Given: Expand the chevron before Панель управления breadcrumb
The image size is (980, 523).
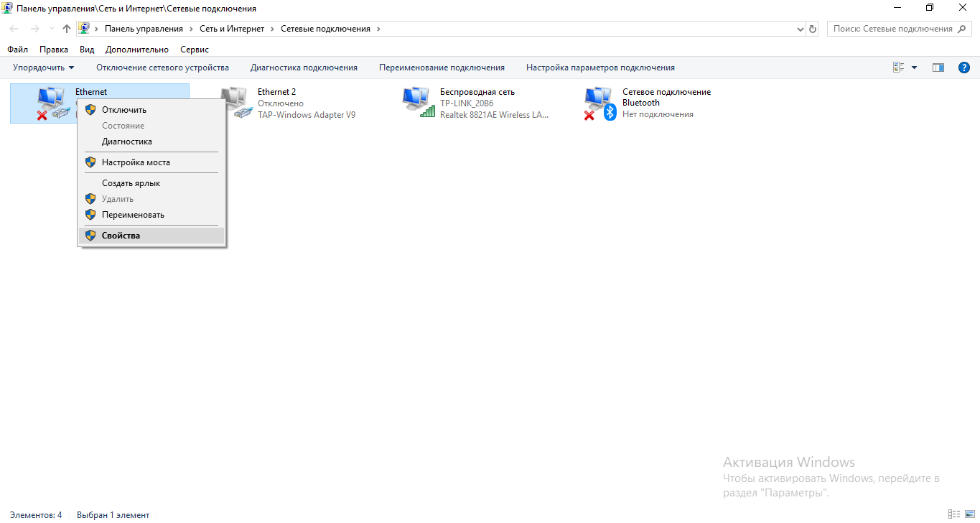Looking at the screenshot, I should point(96,29).
